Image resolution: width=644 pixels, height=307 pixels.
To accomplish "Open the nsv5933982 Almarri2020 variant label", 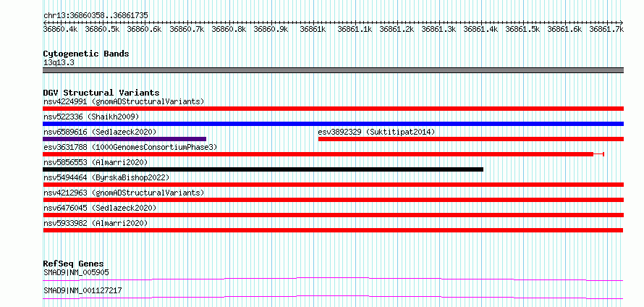I will [96, 223].
